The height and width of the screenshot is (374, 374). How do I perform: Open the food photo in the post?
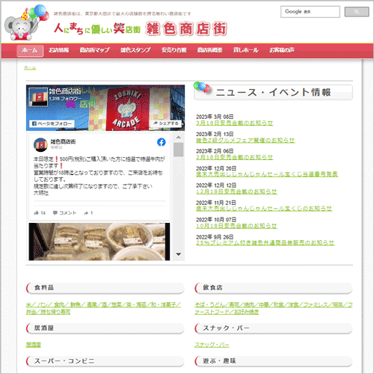(x=99, y=242)
